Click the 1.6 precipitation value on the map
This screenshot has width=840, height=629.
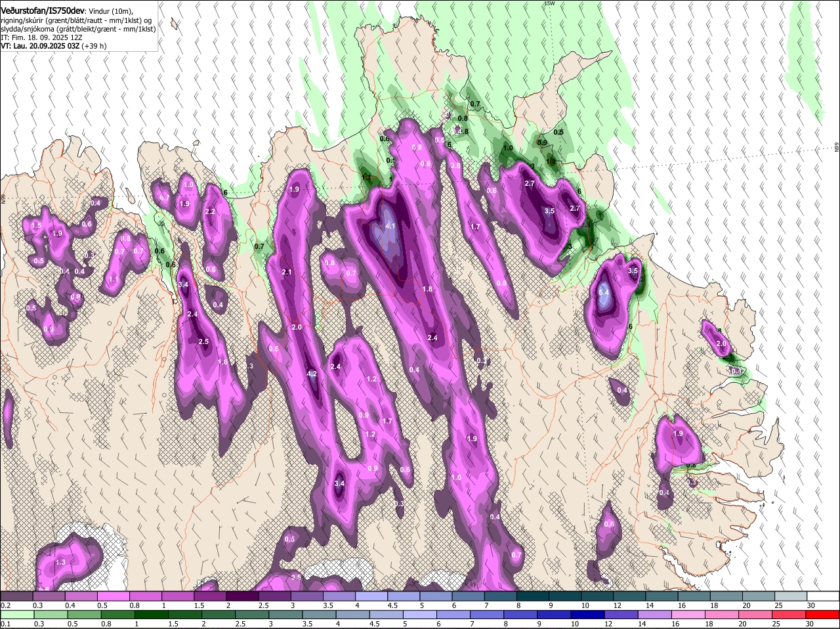pyautogui.click(x=222, y=362)
